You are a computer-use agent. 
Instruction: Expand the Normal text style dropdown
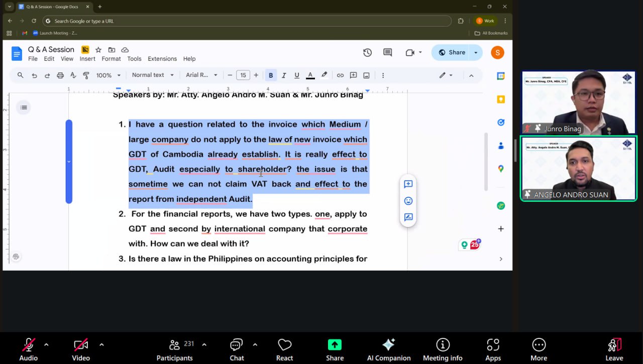click(x=153, y=75)
